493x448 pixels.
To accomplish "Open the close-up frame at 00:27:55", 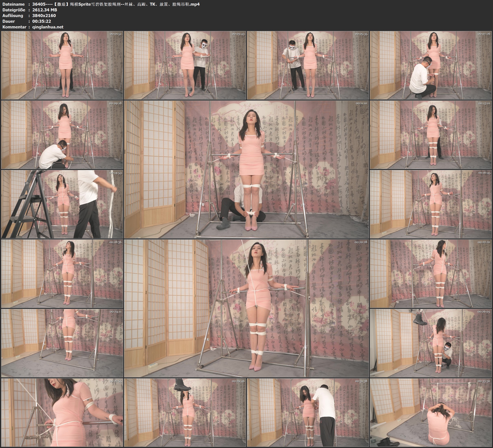I will coord(62,412).
